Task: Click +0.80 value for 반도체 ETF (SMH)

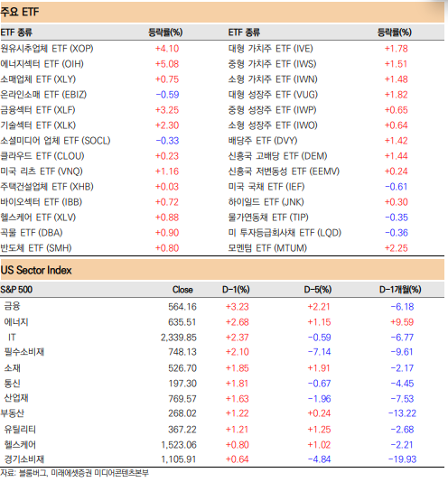Action: tap(167, 248)
